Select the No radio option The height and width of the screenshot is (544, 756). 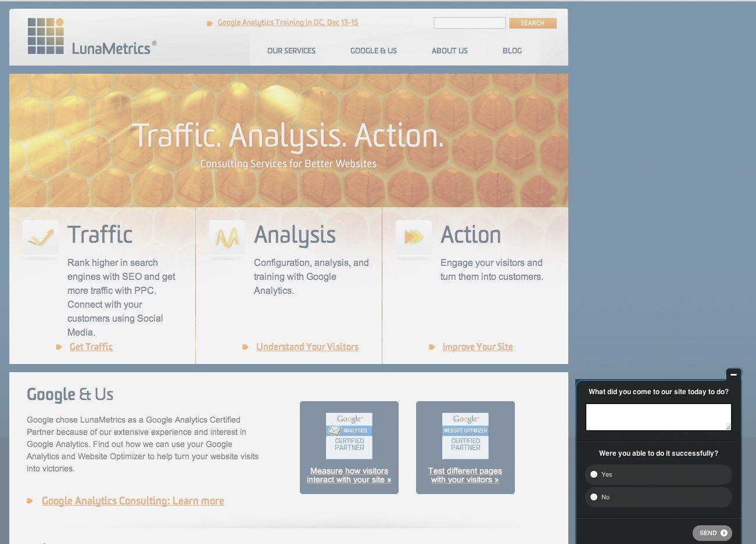[594, 497]
